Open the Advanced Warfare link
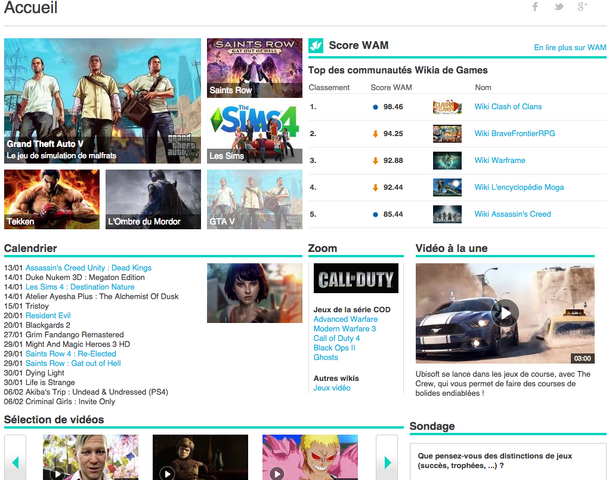The image size is (612, 480). (x=345, y=319)
